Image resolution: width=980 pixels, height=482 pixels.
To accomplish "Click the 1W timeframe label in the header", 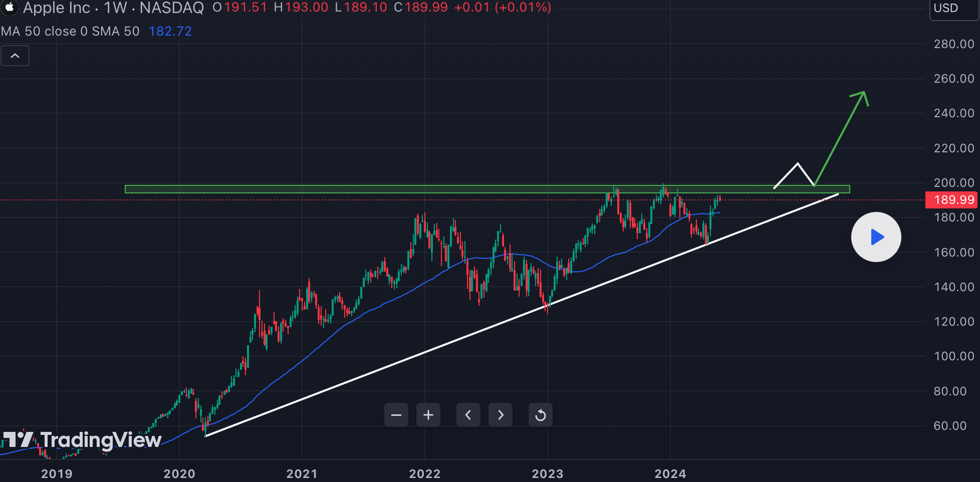I will (115, 8).
